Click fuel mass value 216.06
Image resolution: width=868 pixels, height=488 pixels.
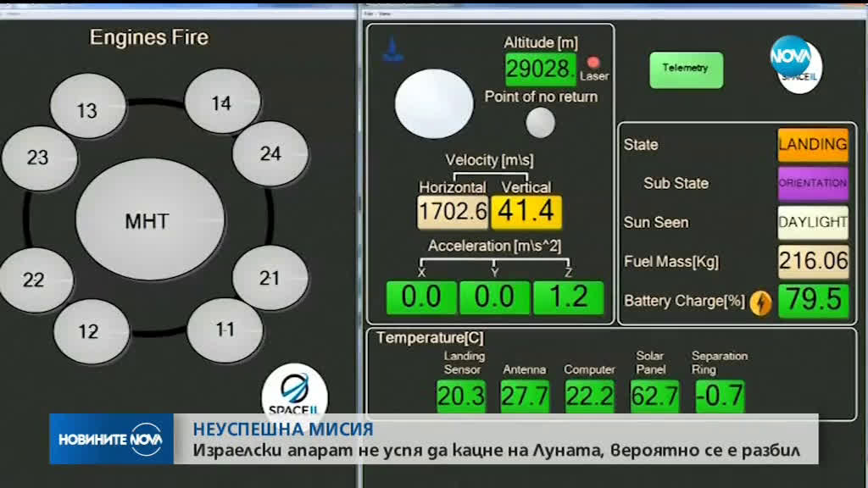813,261
